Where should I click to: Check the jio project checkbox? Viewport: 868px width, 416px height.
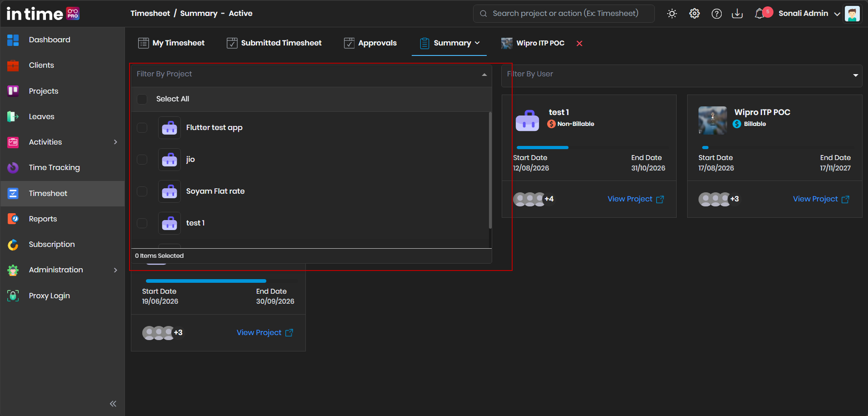[142, 160]
